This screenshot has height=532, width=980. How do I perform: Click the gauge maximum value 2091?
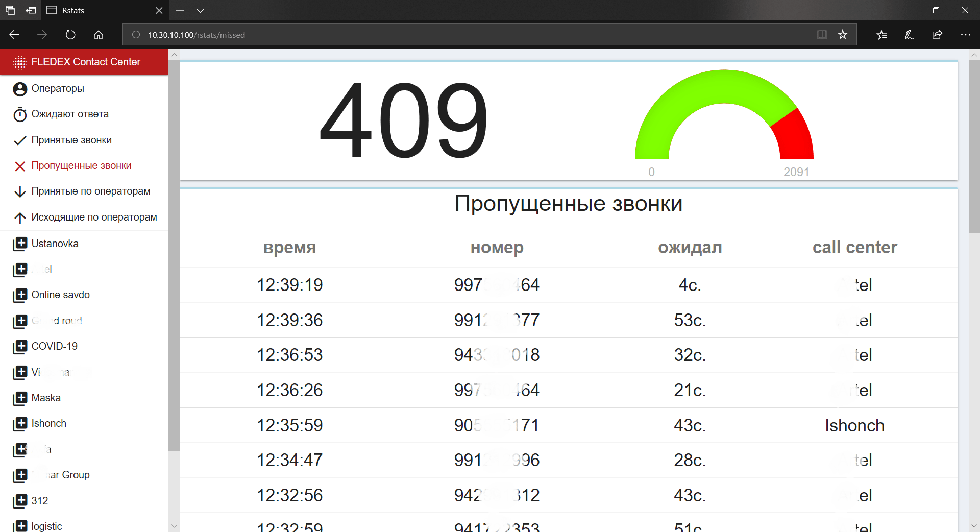tap(796, 172)
